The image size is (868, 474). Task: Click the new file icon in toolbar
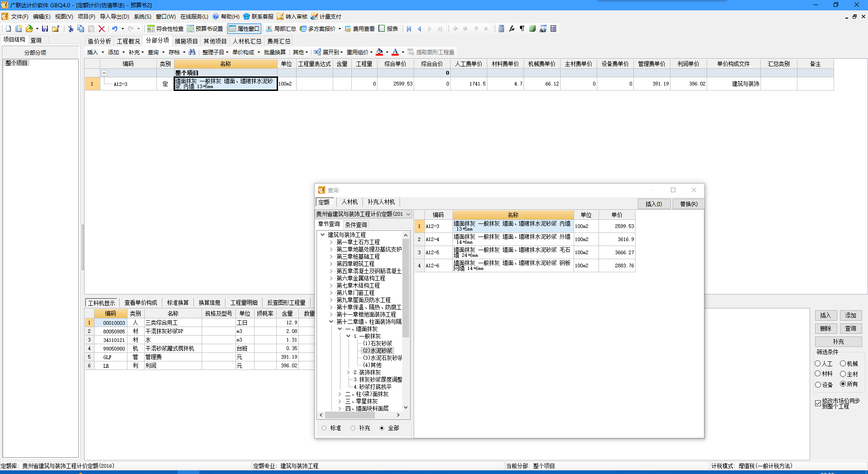(x=8, y=29)
